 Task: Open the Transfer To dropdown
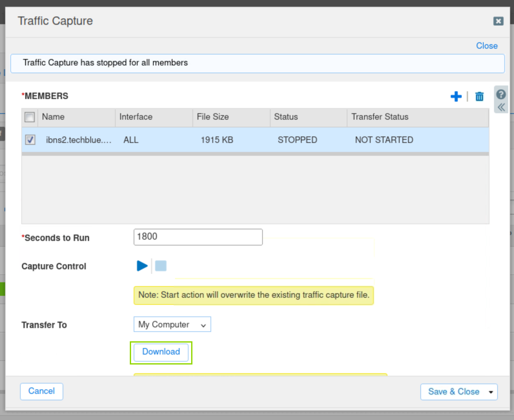coord(172,325)
